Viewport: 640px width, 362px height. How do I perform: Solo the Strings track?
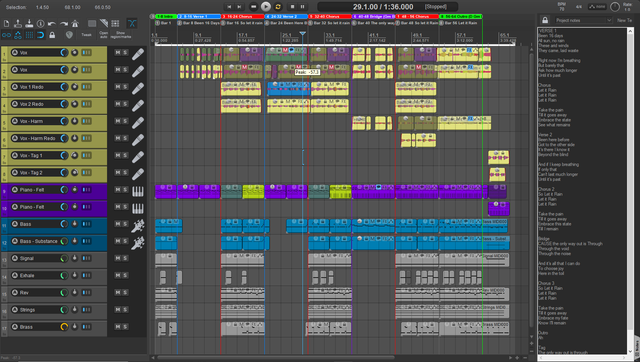tap(125, 310)
